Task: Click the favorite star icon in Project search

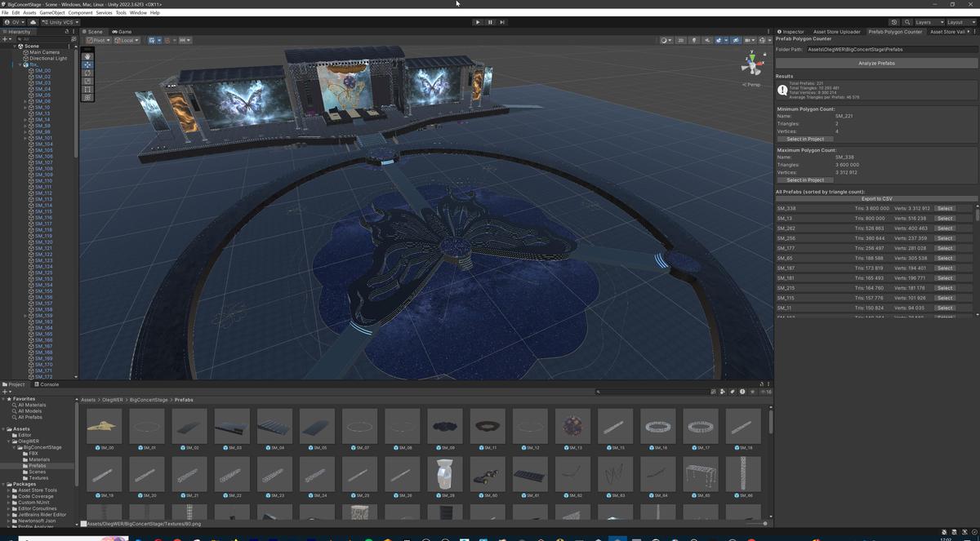Action: (x=752, y=392)
